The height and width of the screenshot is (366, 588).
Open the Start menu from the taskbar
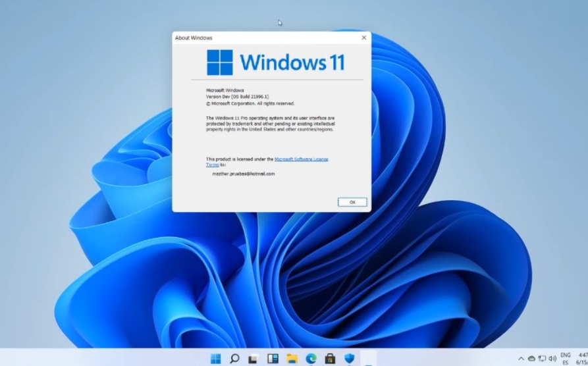(x=215, y=359)
